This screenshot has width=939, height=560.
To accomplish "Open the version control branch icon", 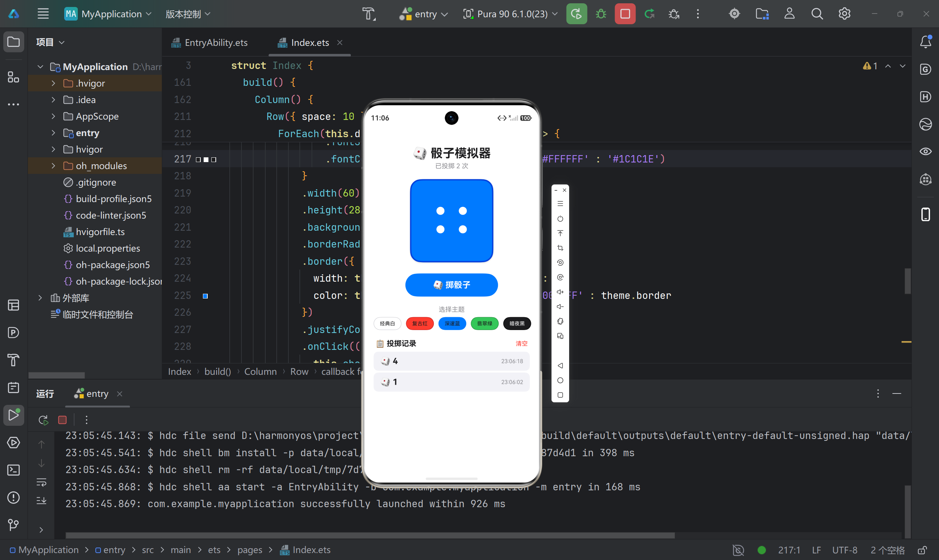I will tap(14, 525).
